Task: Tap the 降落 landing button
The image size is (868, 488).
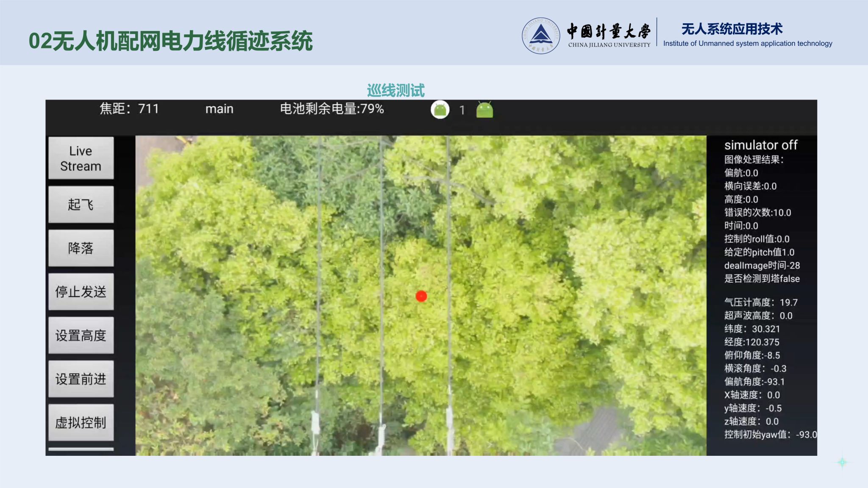Action: click(81, 248)
